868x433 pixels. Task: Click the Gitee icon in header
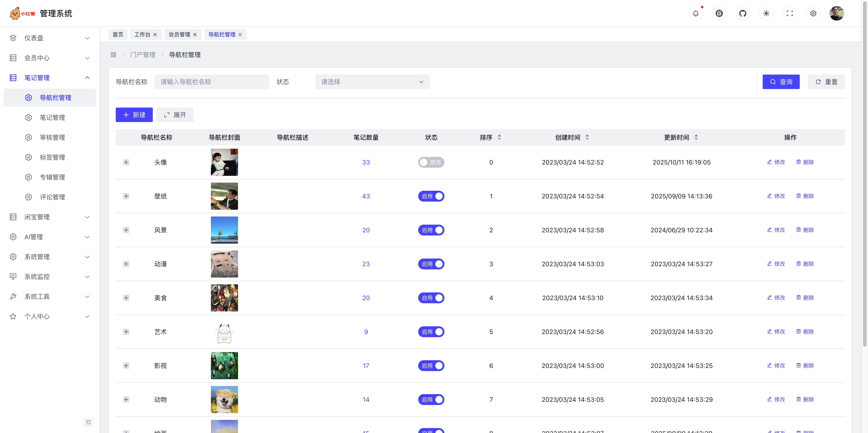[x=719, y=14]
